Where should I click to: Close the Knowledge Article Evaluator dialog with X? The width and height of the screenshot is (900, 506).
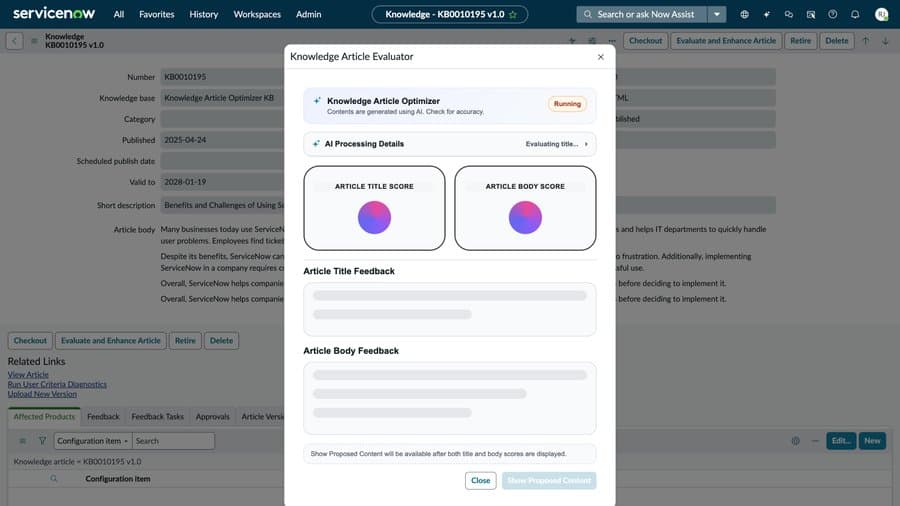600,57
